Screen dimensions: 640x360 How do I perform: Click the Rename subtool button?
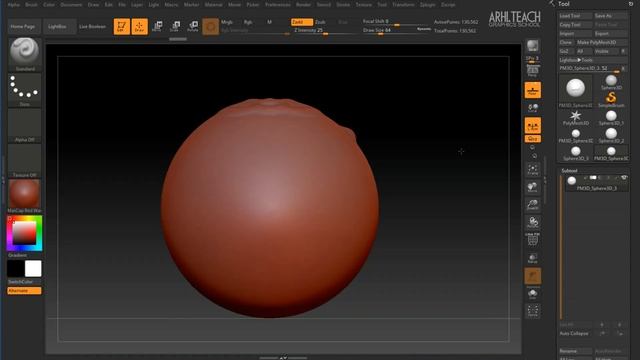click(x=576, y=351)
